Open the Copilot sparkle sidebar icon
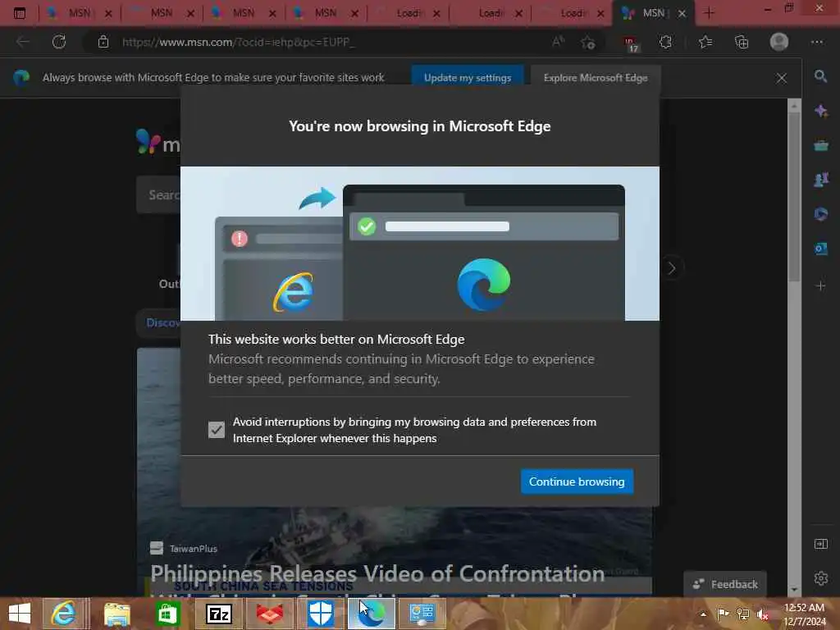Screen dimensions: 840x630 coord(820,111)
